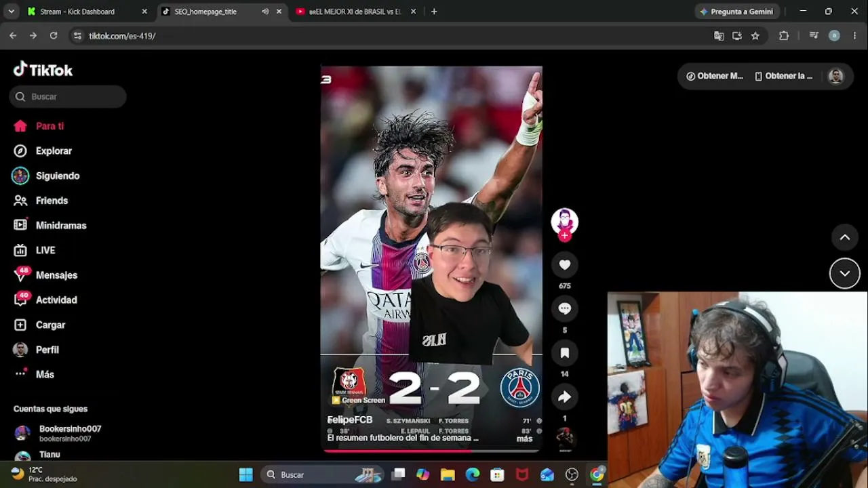Viewport: 868px width, 488px height.
Task: Click the install app icon in address bar
Action: (x=737, y=36)
